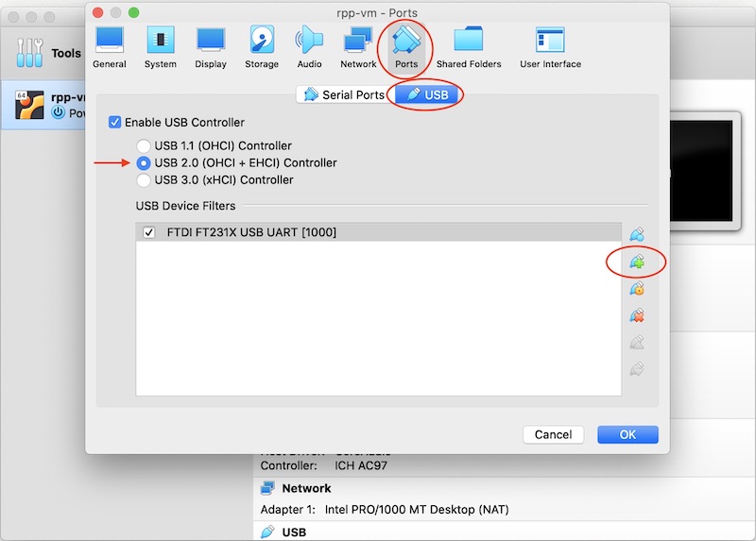Remove the selected USB filter
This screenshot has width=756, height=541.
point(637,315)
